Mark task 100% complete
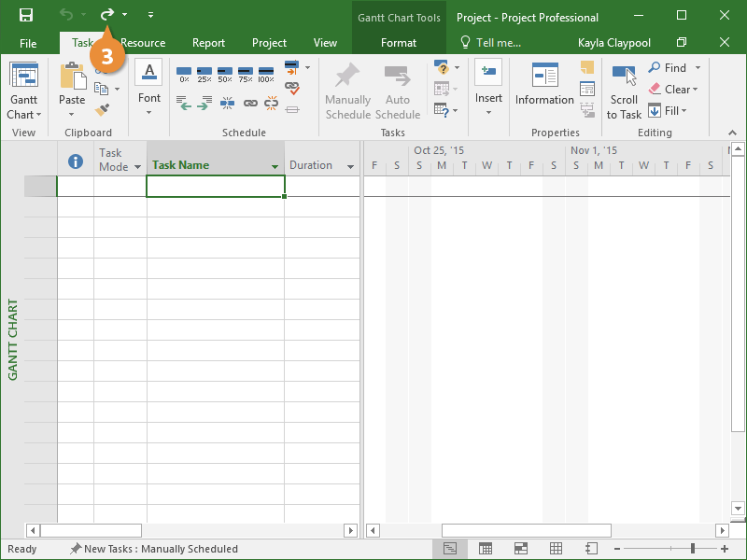Viewport: 747px width, 560px height. (x=266, y=74)
